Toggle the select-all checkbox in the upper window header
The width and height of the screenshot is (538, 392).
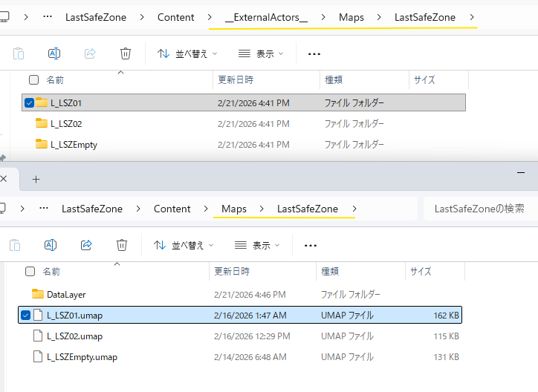[x=33, y=80]
